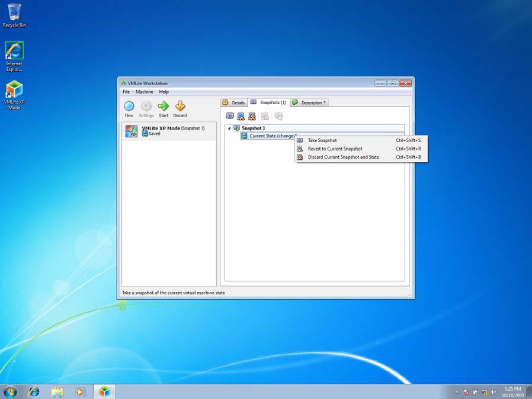532x399 pixels.
Task: Click the VMLite XP Mode machine icon in list
Action: [x=132, y=131]
